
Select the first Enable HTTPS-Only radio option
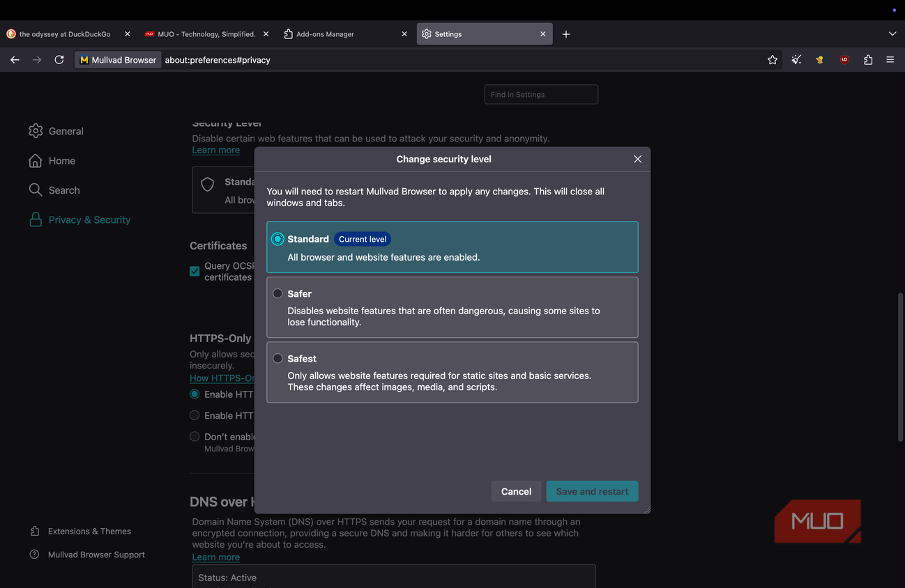click(195, 394)
